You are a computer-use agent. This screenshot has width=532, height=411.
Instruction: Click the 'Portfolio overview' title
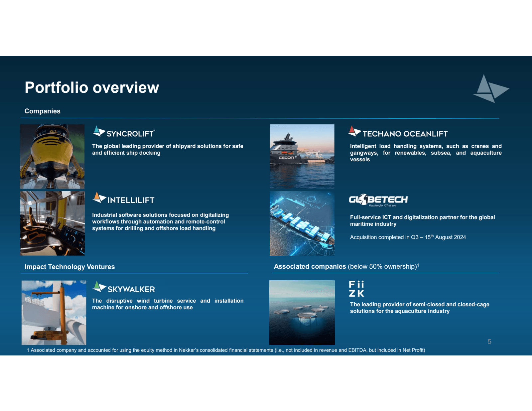click(92, 88)
